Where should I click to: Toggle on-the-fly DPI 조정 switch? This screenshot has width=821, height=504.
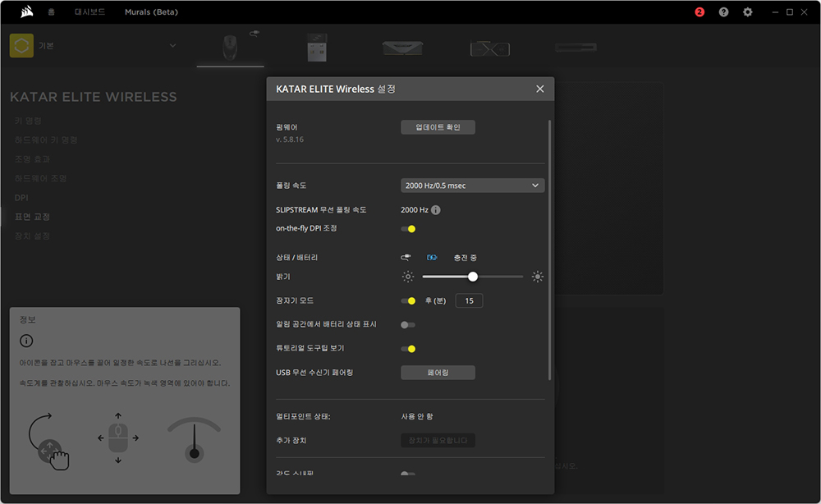pos(408,229)
